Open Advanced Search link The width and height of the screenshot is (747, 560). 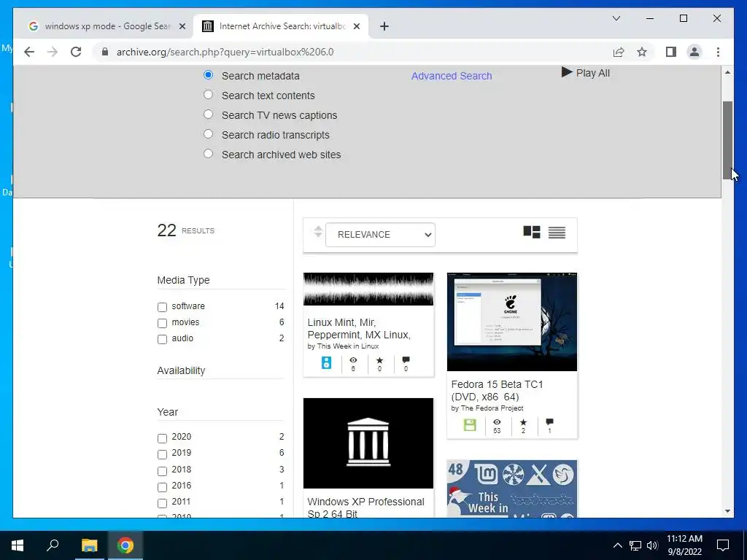[x=452, y=76]
